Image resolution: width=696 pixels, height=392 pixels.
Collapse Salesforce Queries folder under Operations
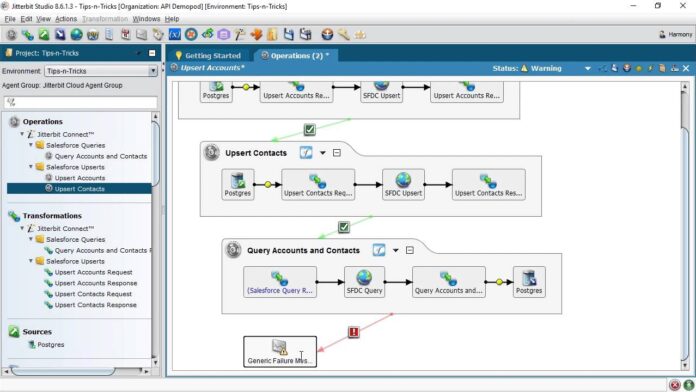tap(31, 145)
